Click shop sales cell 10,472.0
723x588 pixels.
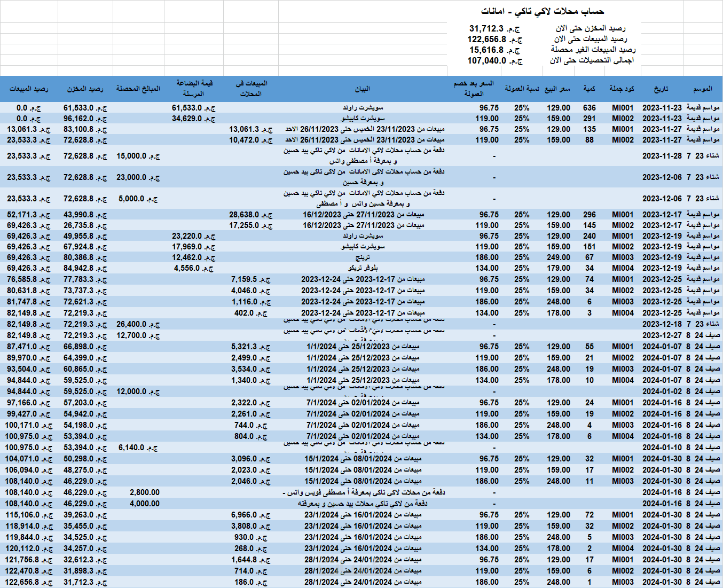point(251,139)
